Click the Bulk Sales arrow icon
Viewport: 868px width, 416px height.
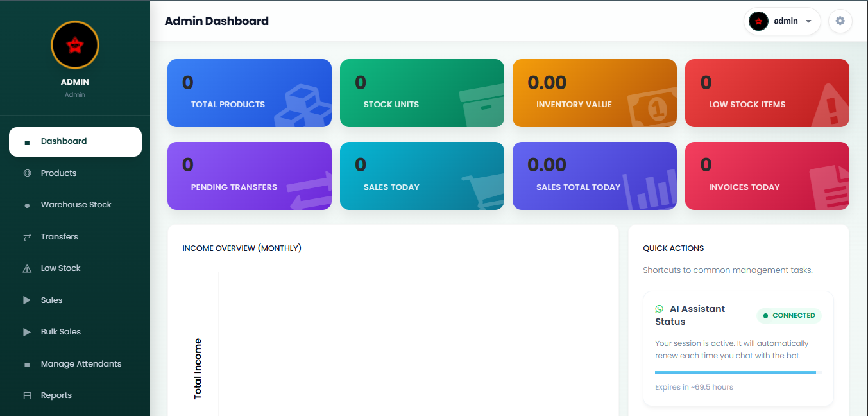point(27,332)
